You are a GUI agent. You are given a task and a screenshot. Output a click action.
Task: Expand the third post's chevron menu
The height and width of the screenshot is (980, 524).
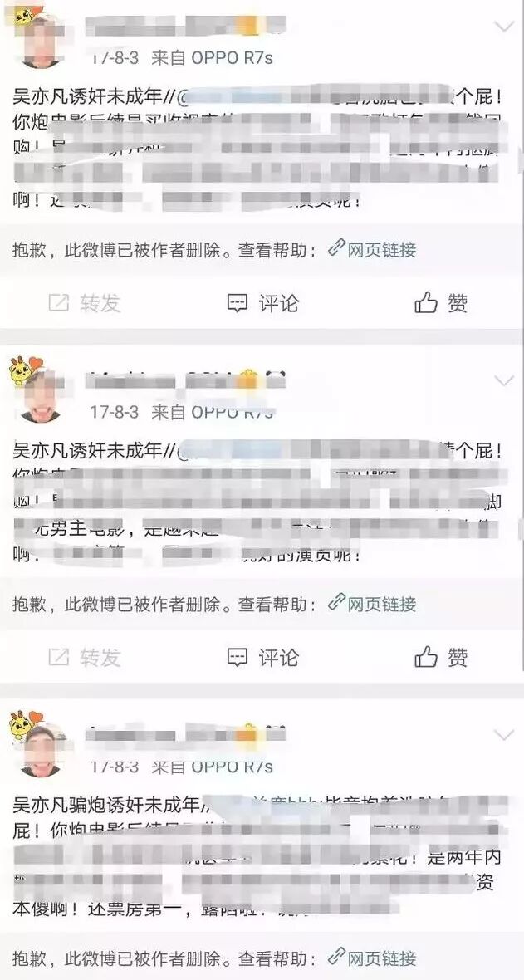click(x=503, y=734)
